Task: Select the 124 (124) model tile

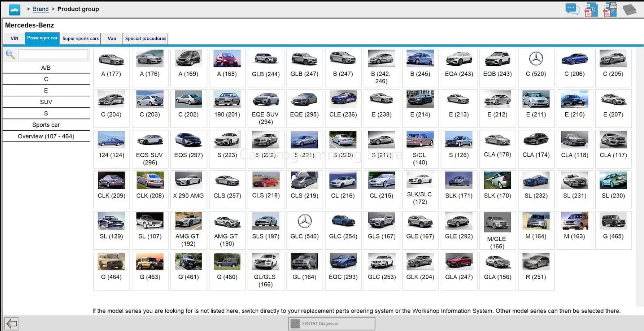Action: pyautogui.click(x=111, y=149)
